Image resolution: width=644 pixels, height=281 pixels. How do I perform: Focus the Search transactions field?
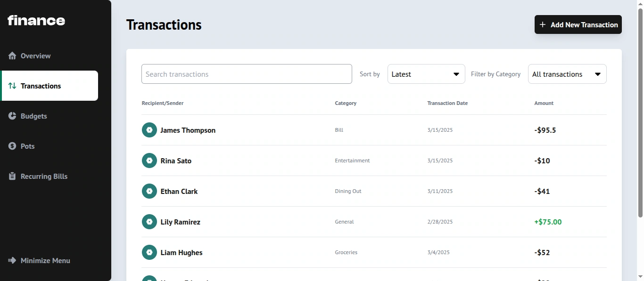pos(247,74)
